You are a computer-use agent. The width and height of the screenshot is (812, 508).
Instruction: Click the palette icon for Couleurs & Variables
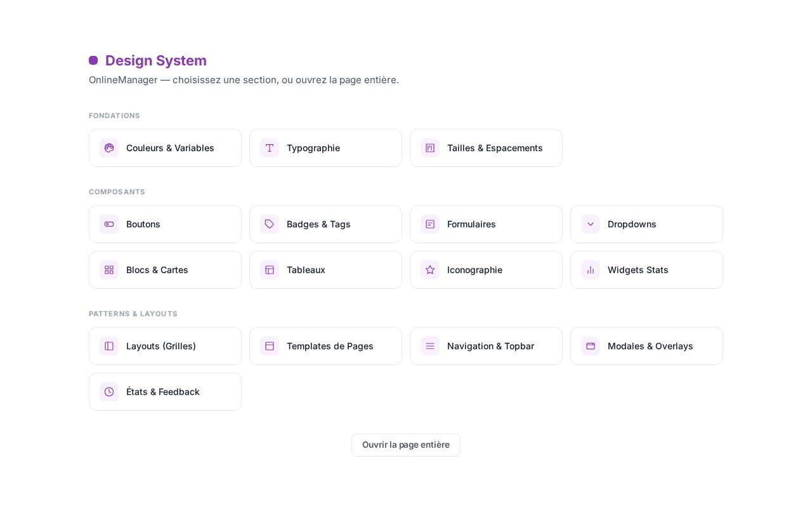(109, 148)
